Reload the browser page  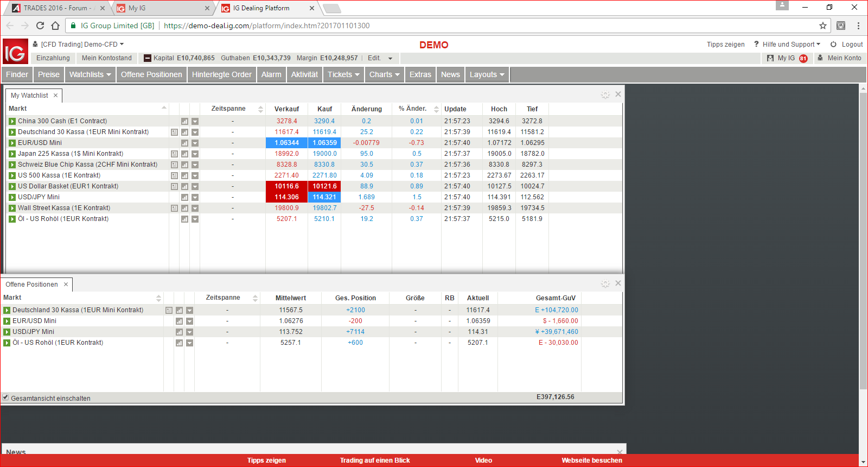pyautogui.click(x=40, y=26)
